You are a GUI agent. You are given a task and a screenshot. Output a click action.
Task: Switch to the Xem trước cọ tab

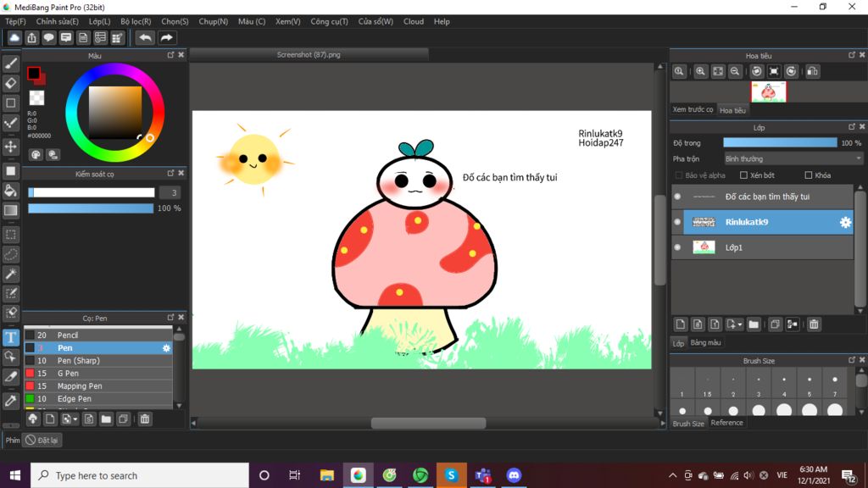tap(693, 109)
